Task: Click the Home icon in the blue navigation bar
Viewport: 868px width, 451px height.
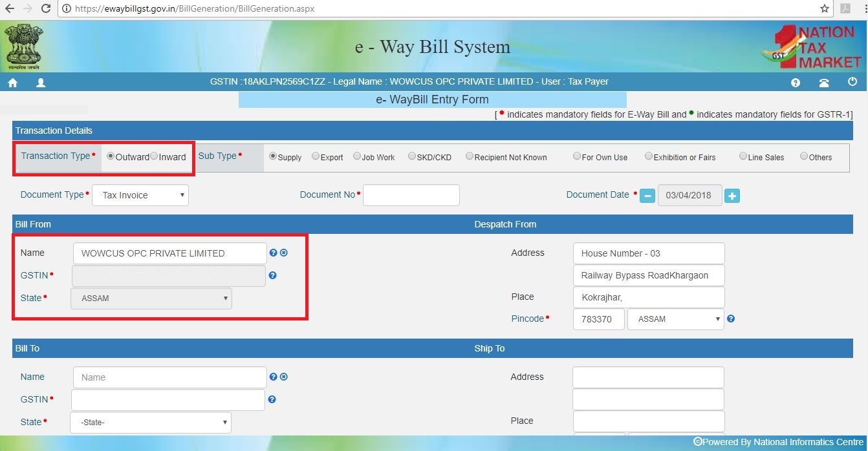Action: click(12, 82)
